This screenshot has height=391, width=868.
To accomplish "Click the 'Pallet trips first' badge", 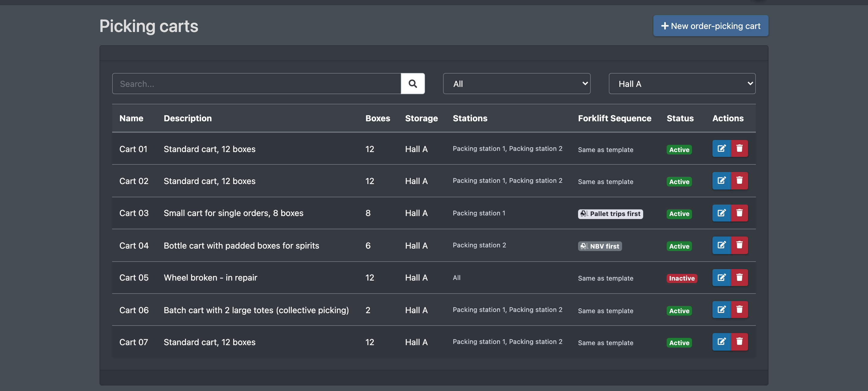I will 610,214.
